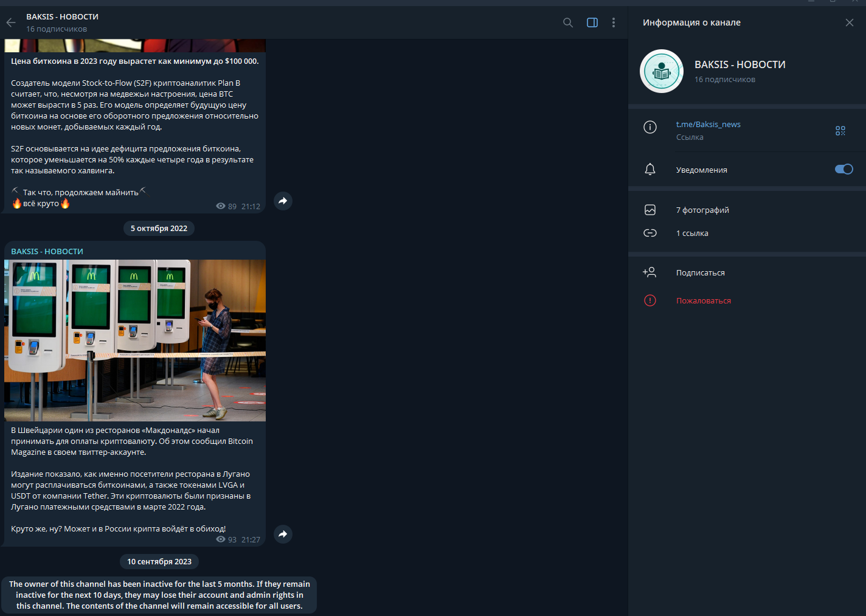Click 16 подписчиков in info panel
The width and height of the screenshot is (866, 616).
pos(725,80)
